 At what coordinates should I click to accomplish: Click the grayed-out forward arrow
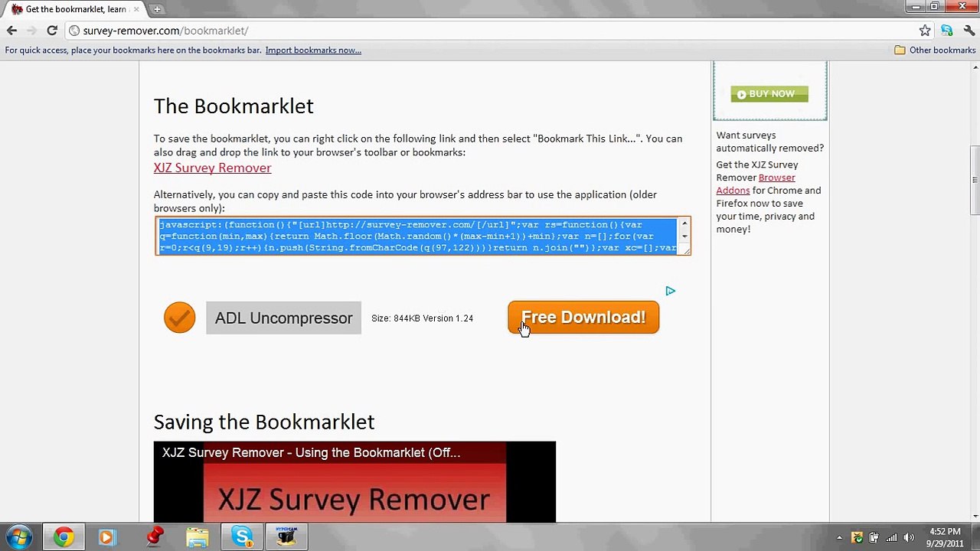(31, 31)
